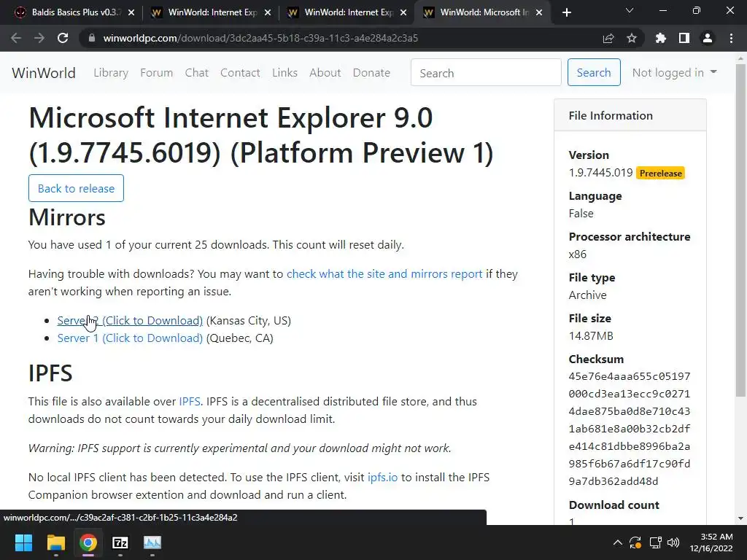Open the Chrome side panel icon
Screen dimensions: 747x560
click(x=684, y=38)
